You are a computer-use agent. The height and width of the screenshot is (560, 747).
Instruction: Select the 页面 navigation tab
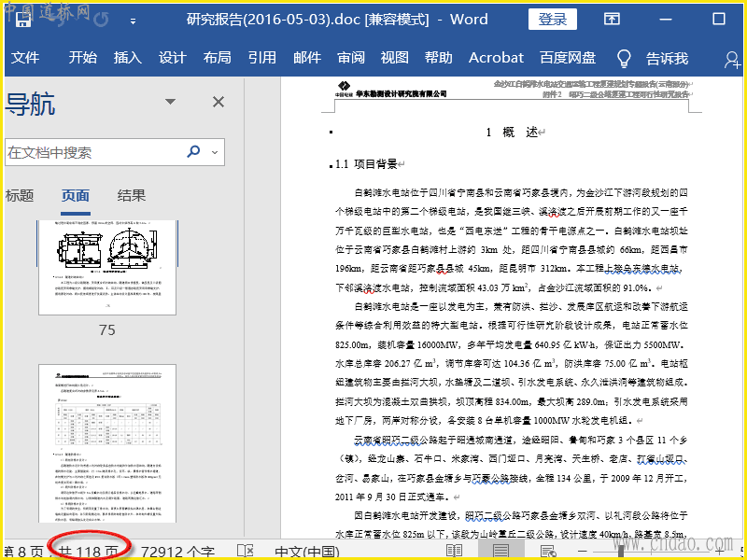76,195
